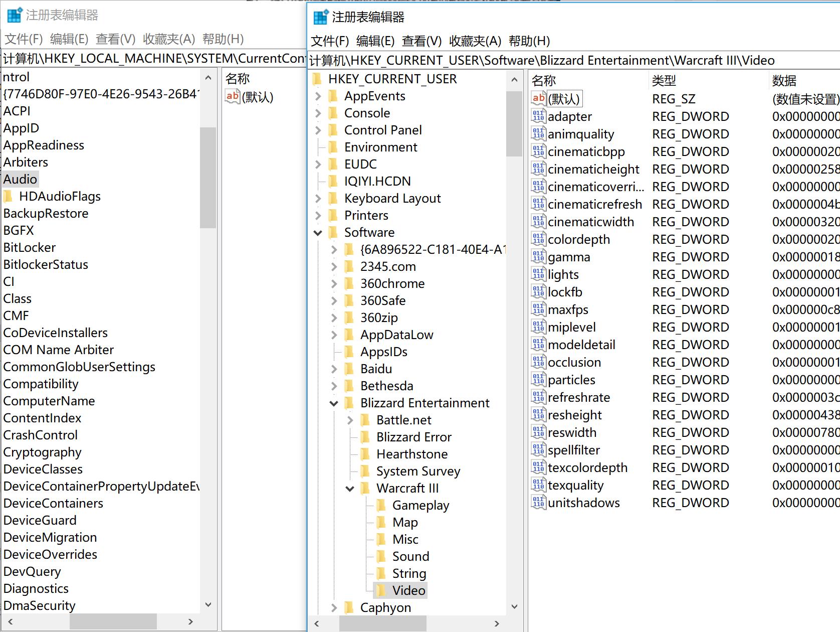
Task: Collapse the Warcraft III tree node
Action: pos(349,488)
